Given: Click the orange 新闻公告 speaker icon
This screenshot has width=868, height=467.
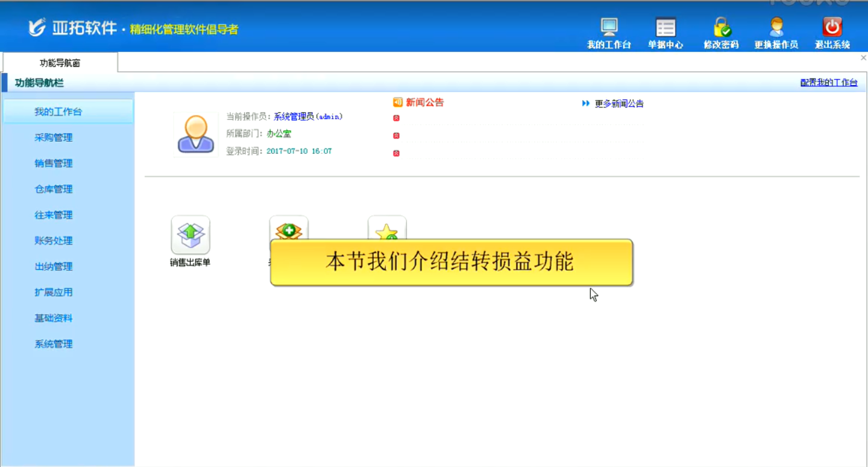Looking at the screenshot, I should 398,103.
